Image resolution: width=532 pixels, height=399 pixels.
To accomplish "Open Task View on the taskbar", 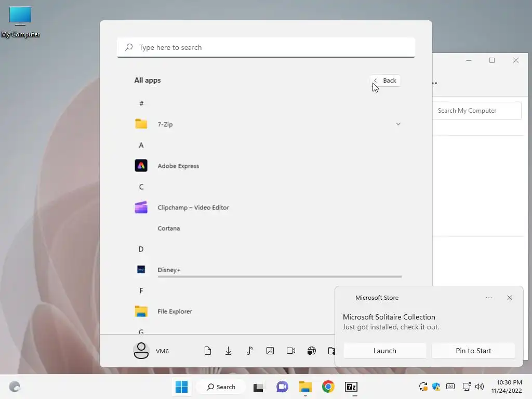I will pos(258,387).
